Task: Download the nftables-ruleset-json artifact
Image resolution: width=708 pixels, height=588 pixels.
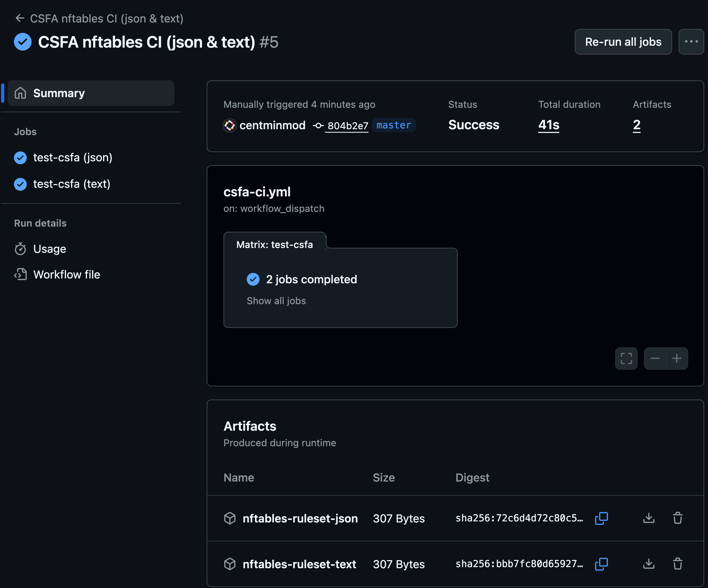Action: 649,518
